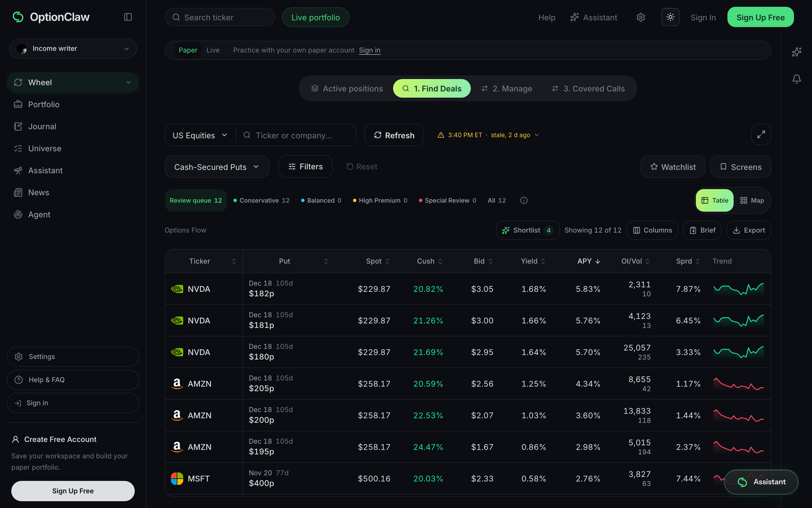Click the Refresh button

point(394,135)
